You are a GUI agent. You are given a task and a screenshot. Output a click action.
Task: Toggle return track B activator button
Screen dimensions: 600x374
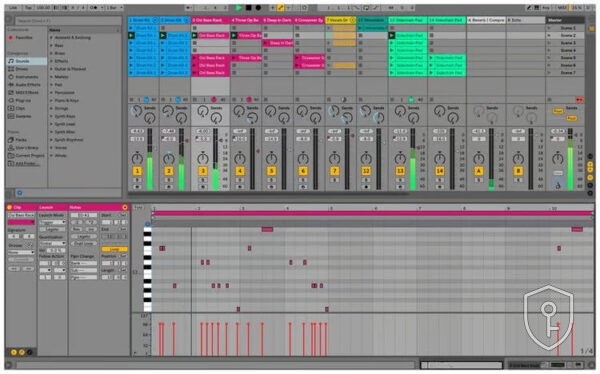(x=518, y=171)
